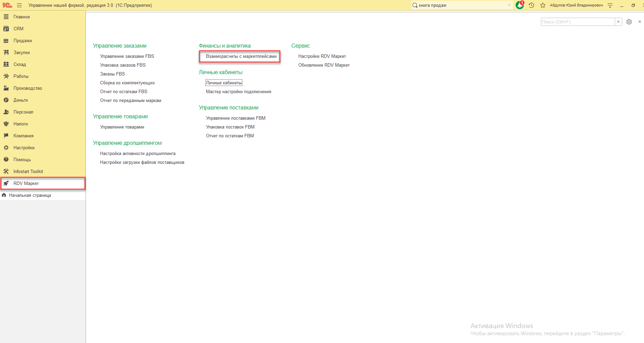The image size is (644, 343).
Task: Open Настройки RDV Маркет
Action: click(322, 56)
